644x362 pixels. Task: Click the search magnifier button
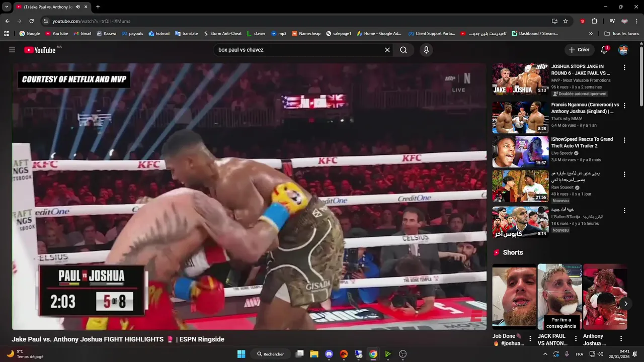coord(404,50)
